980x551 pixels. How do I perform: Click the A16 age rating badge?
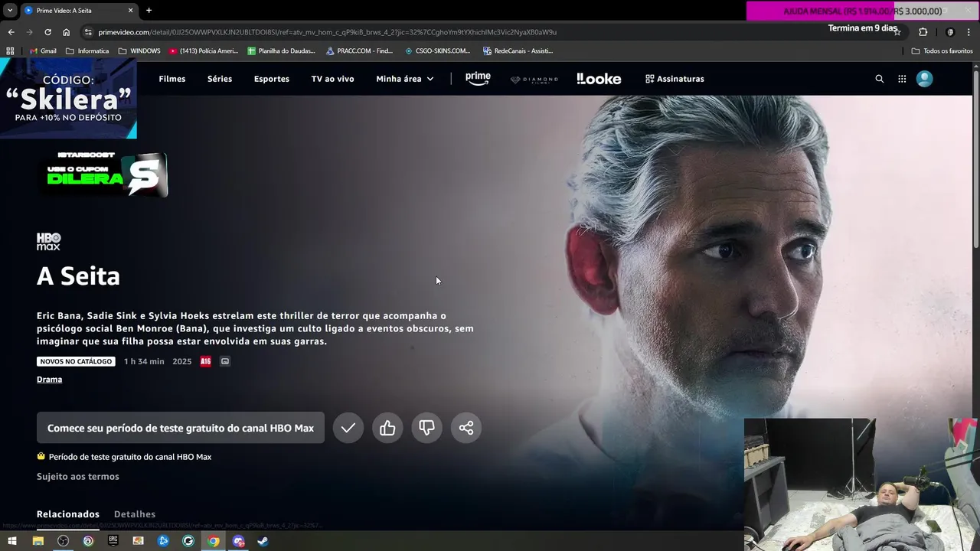[x=205, y=361]
